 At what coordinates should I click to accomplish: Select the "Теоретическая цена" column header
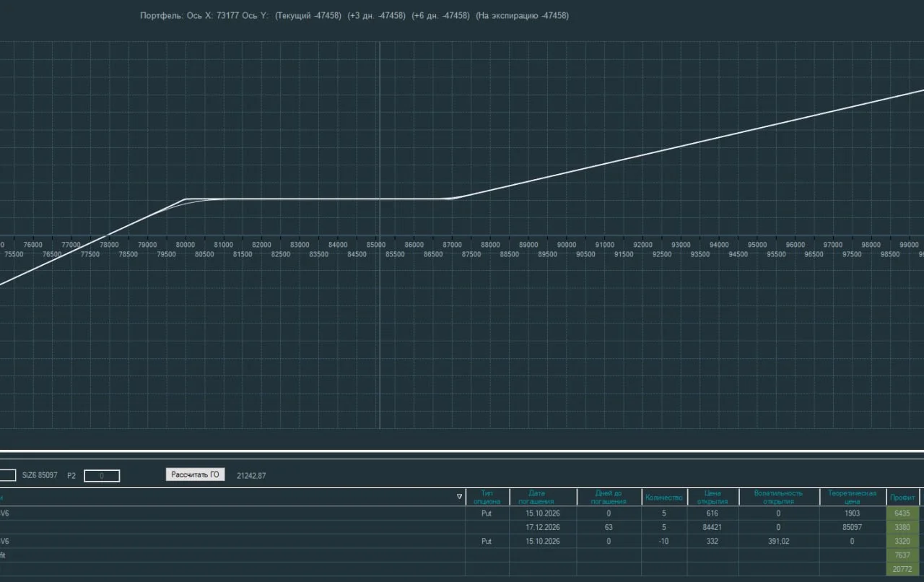point(853,497)
